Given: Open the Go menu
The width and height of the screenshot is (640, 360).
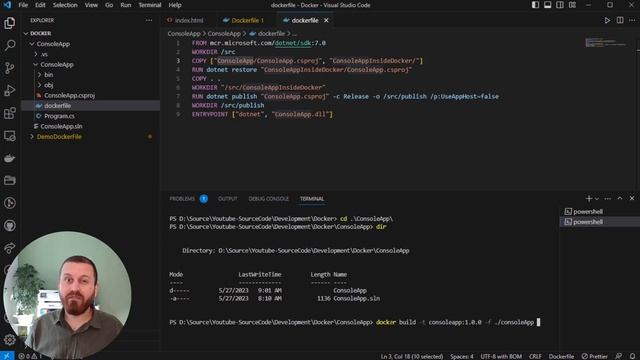Looking at the screenshot, I should pyautogui.click(x=109, y=5).
